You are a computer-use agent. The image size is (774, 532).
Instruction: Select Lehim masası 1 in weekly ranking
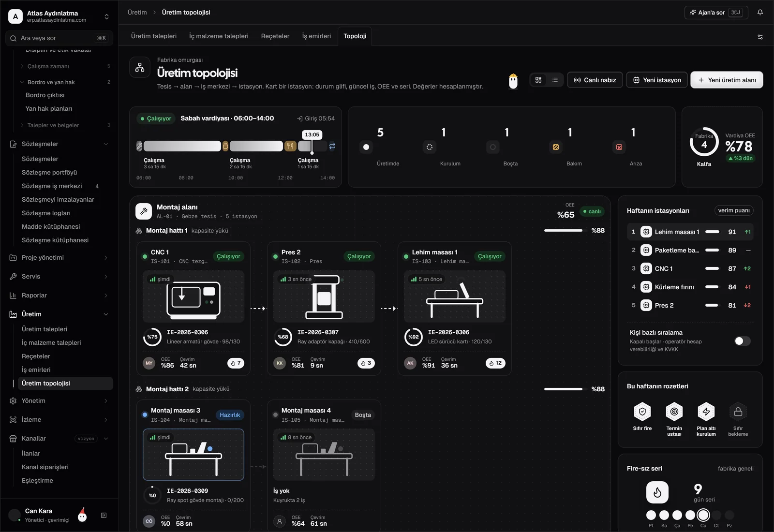click(690, 232)
